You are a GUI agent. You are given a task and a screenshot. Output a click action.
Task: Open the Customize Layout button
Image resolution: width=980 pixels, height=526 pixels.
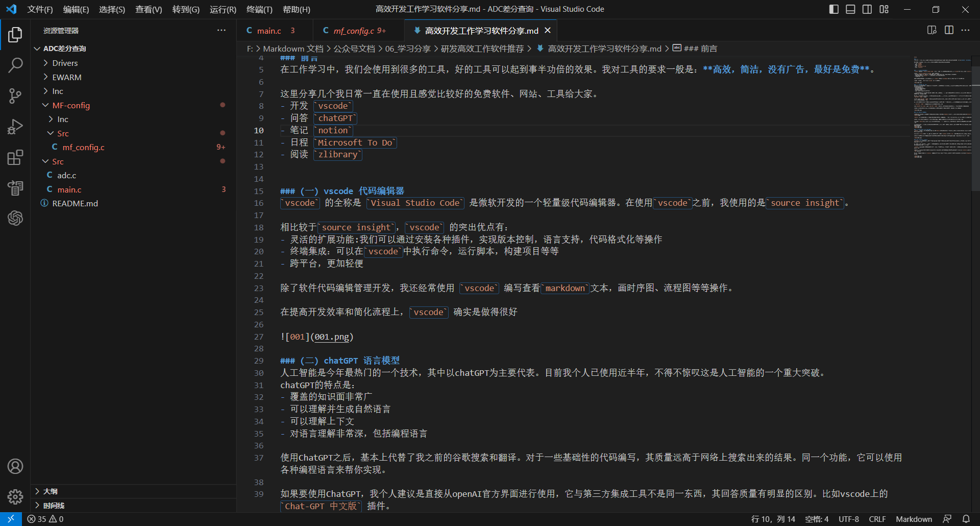tap(884, 9)
